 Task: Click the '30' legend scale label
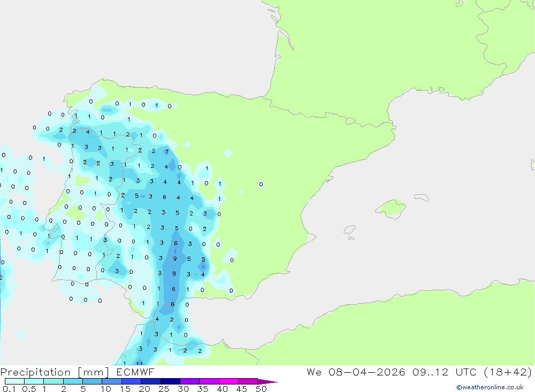click(x=184, y=389)
